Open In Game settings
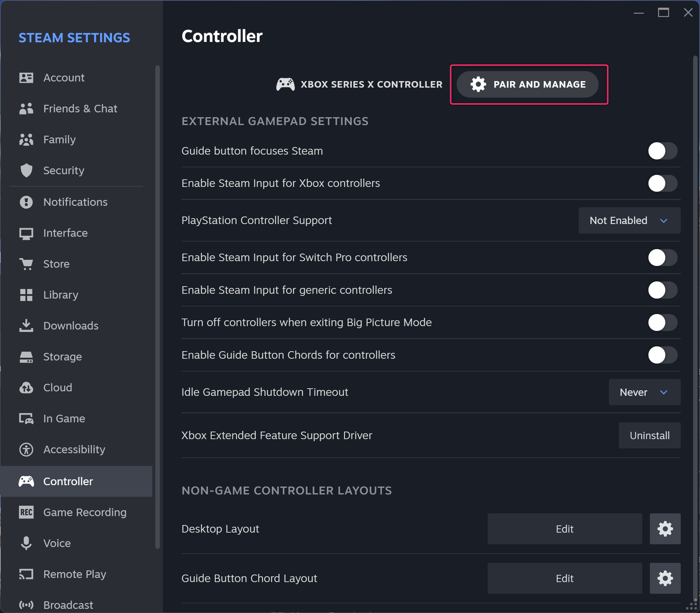Screen dimensions: 700x613 [x=76, y=419]
